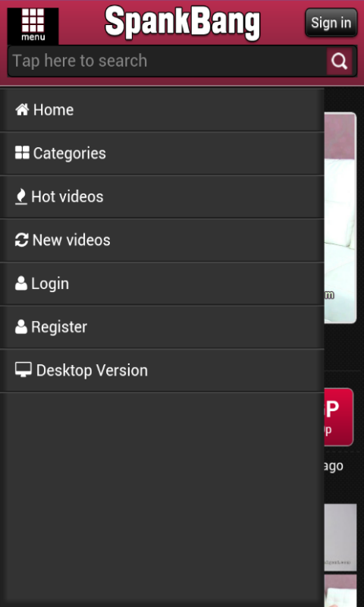Open the SpankBang logo link
This screenshot has height=607, width=364.
182,23
